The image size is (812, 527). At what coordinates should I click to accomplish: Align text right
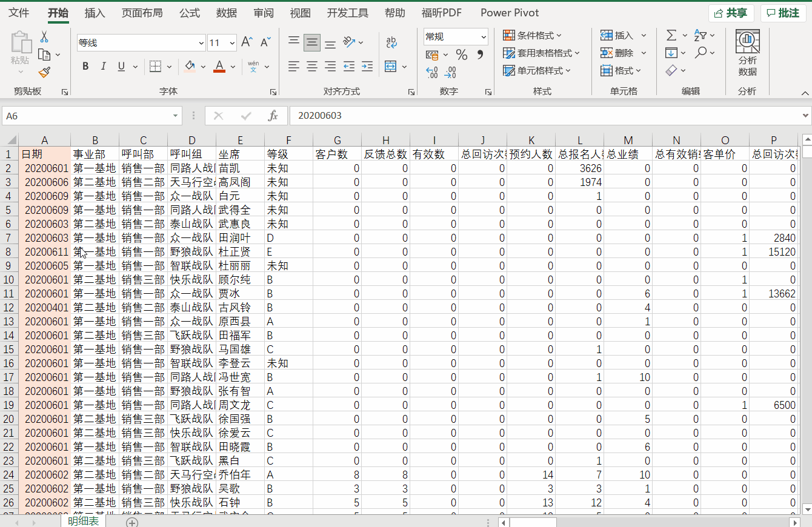[x=330, y=67]
